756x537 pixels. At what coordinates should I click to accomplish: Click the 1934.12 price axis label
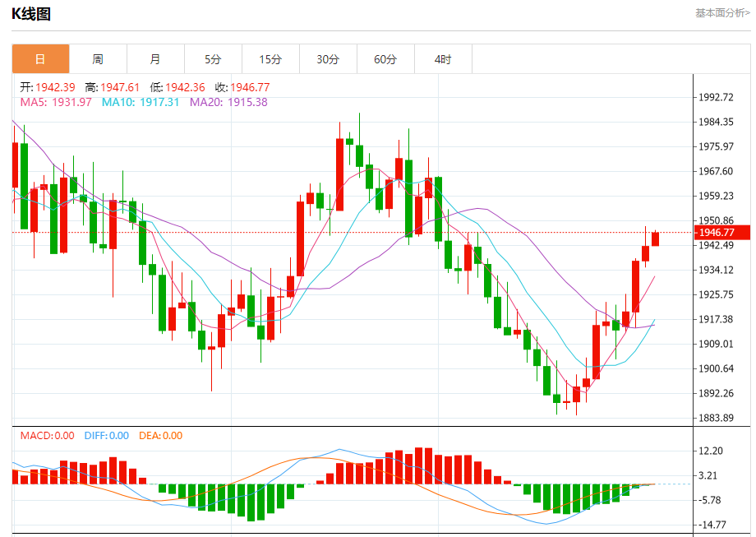[716, 271]
